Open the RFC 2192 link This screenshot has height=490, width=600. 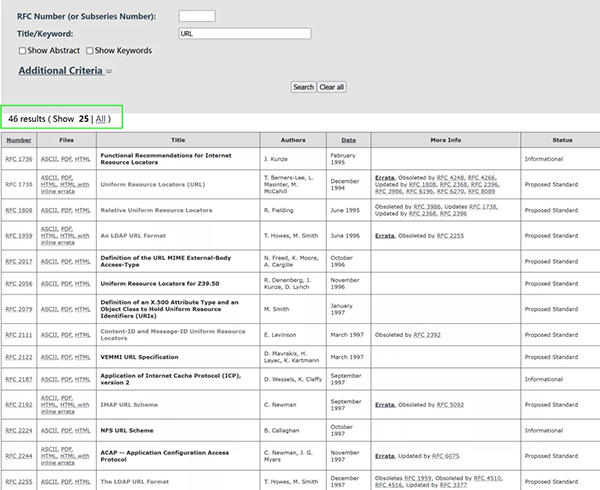(19, 405)
